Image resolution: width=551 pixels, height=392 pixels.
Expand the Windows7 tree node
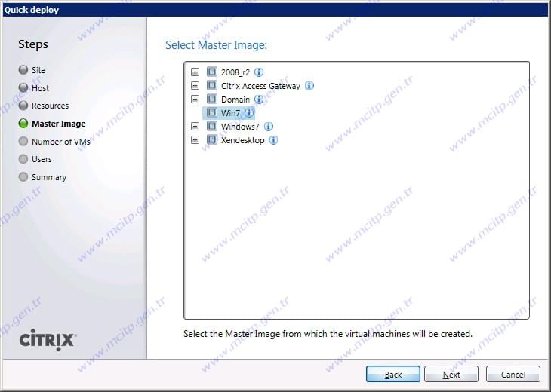tap(195, 127)
